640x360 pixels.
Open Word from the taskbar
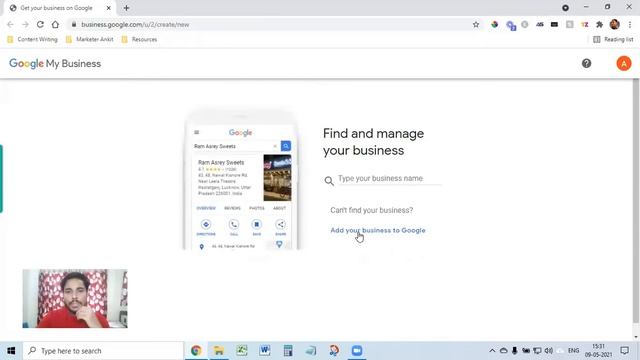265,351
